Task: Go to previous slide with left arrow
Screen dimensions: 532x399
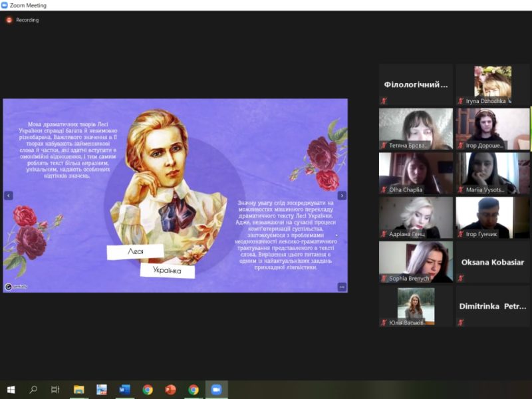Action: 9,196
